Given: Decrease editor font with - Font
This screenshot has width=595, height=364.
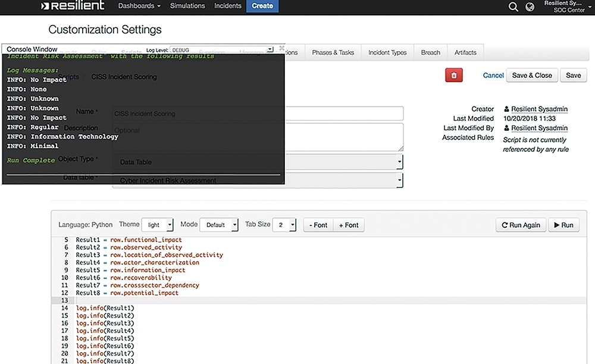Looking at the screenshot, I should [x=318, y=225].
